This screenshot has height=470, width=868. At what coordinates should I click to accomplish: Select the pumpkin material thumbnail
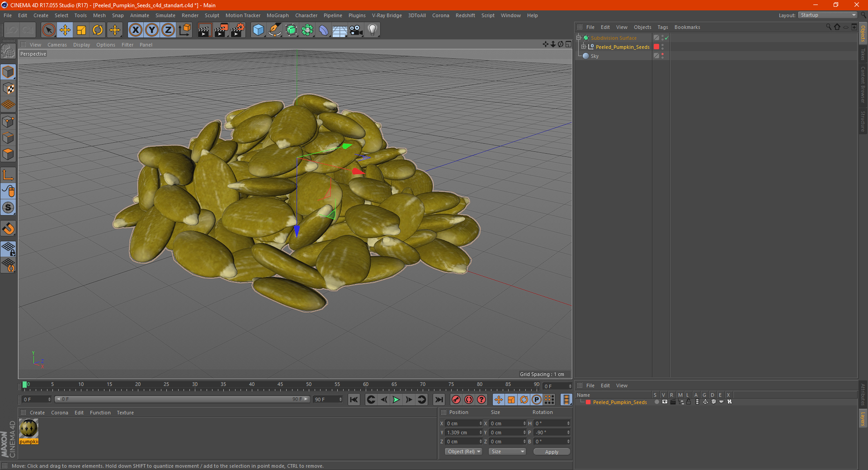(28, 428)
